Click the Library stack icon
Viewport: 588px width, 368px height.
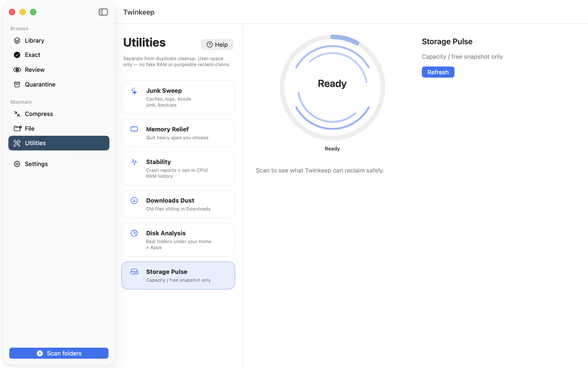[17, 40]
